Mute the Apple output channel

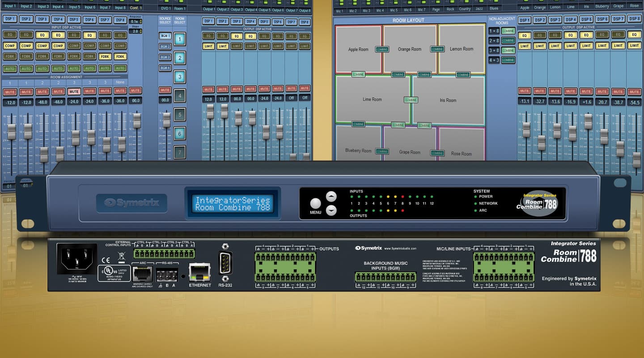click(x=524, y=91)
